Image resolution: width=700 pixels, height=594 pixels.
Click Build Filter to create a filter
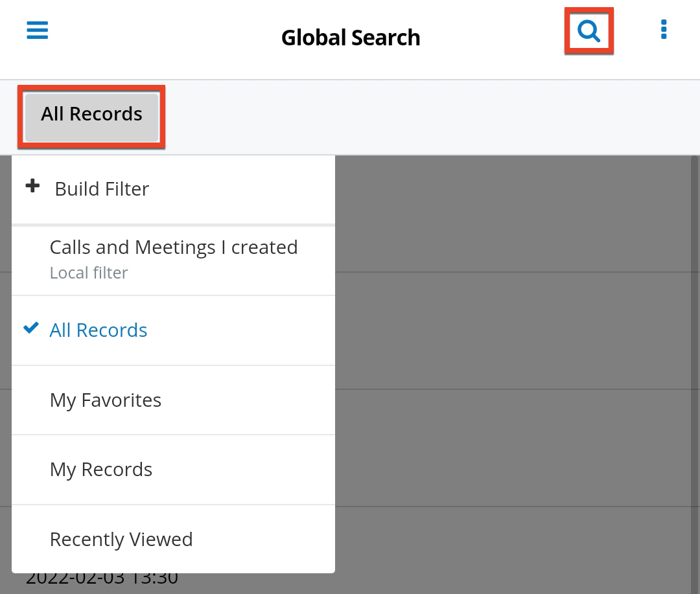101,188
